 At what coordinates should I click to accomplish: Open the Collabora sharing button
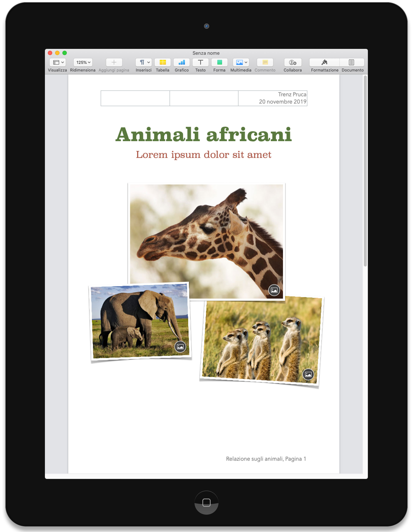tap(293, 62)
